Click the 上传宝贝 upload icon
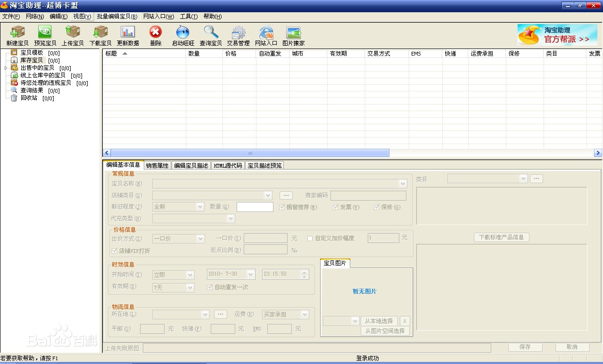 tap(73, 32)
